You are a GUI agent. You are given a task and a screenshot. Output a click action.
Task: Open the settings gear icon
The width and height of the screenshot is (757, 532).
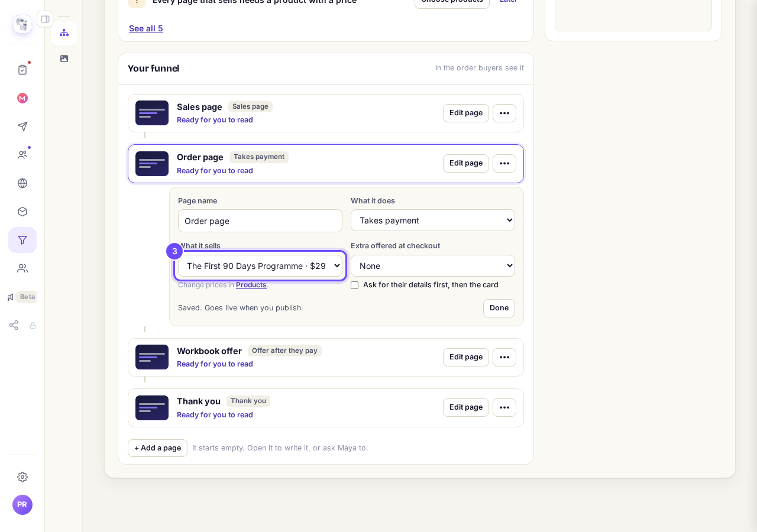[x=22, y=477]
